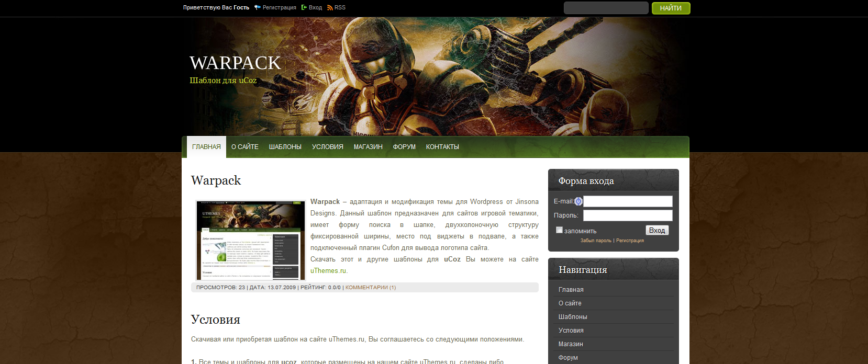The width and height of the screenshot is (868, 364).
Task: Focus the E-mail input field
Action: [x=628, y=201]
